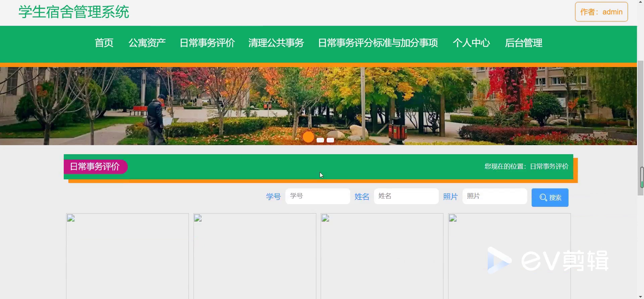
Task: Click the 学号 field label
Action: click(273, 196)
